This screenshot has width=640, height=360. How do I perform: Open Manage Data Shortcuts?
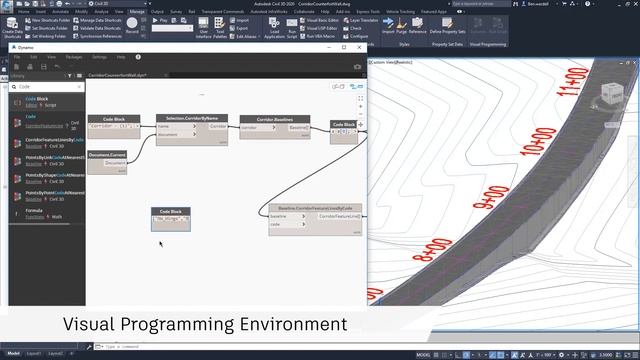(x=97, y=20)
